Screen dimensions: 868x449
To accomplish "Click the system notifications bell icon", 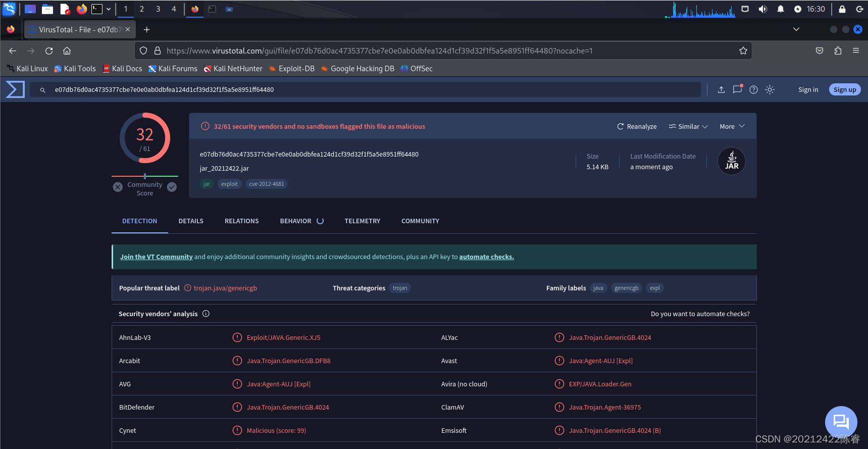I will 781,9.
